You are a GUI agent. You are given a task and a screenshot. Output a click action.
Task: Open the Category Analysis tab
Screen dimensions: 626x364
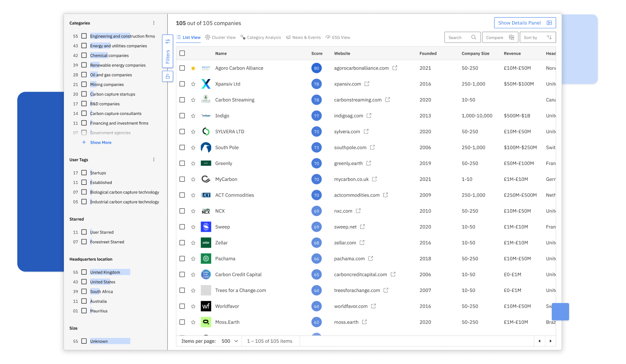261,37
